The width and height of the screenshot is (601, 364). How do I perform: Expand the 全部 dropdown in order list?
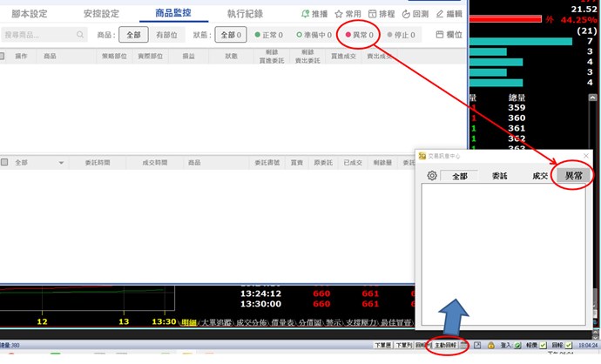pyautogui.click(x=61, y=163)
